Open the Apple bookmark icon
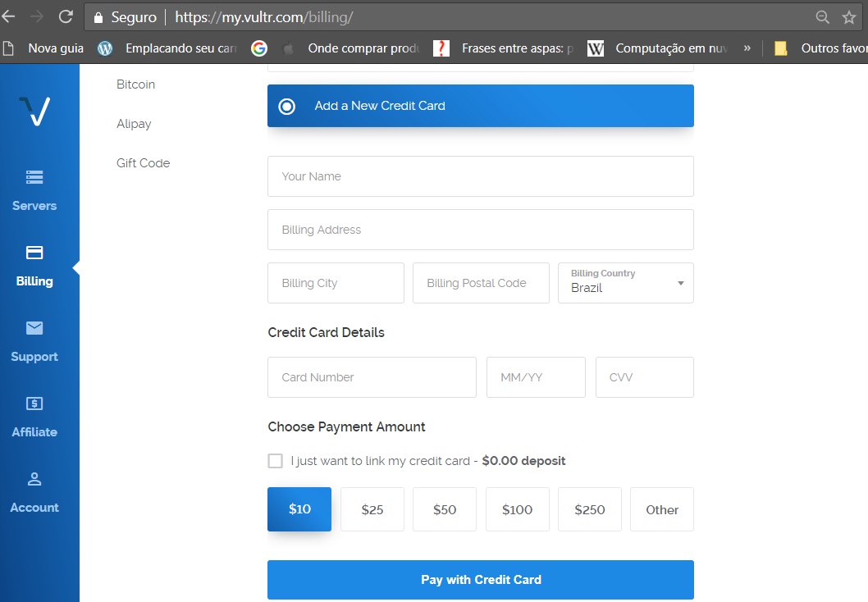This screenshot has height=602, width=868. click(288, 48)
